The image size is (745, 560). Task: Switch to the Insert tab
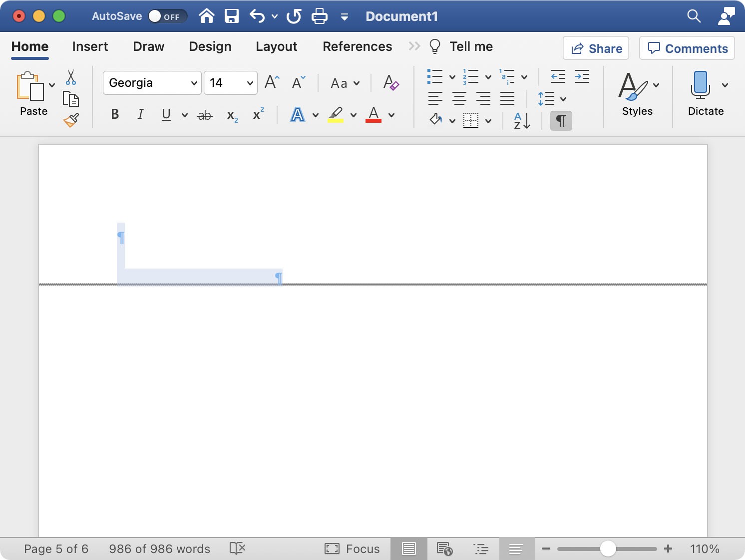[x=90, y=46]
